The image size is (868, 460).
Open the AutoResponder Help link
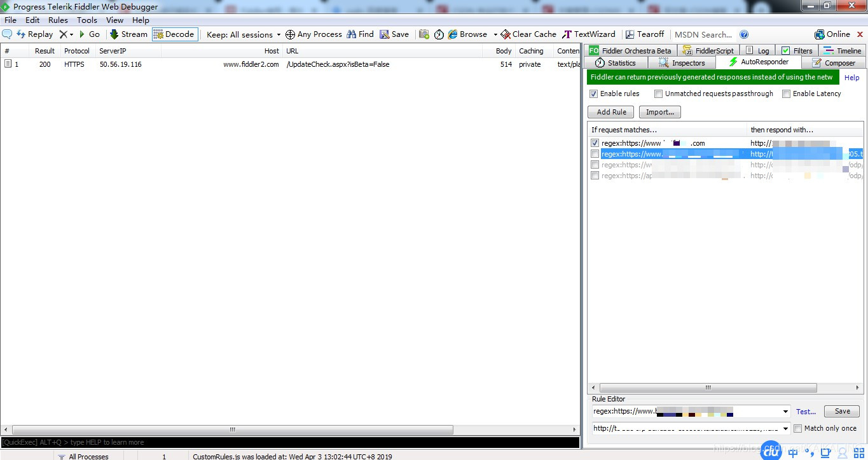(851, 78)
